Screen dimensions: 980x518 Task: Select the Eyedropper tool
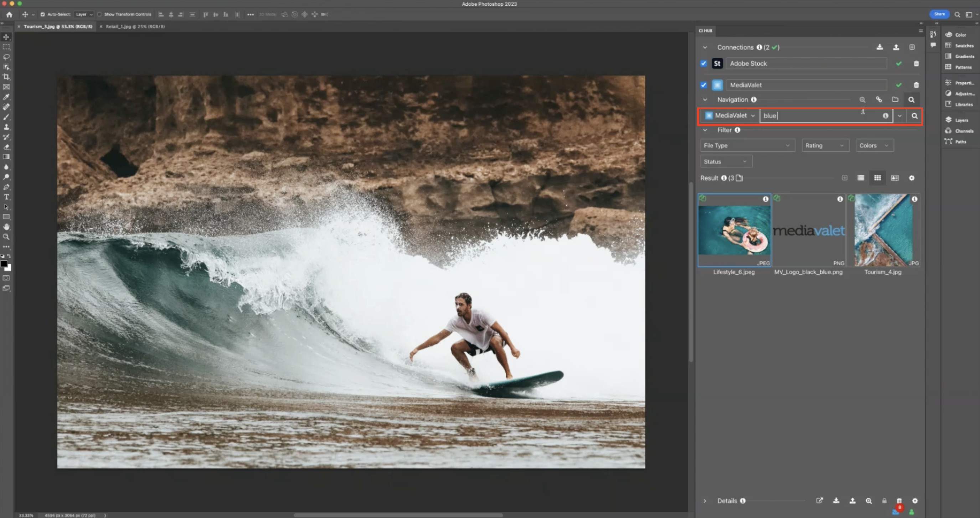click(6, 97)
